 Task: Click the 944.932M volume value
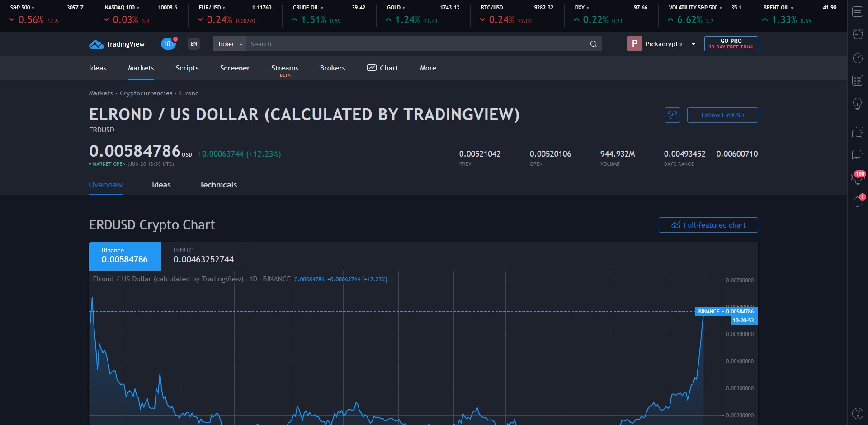click(x=618, y=154)
